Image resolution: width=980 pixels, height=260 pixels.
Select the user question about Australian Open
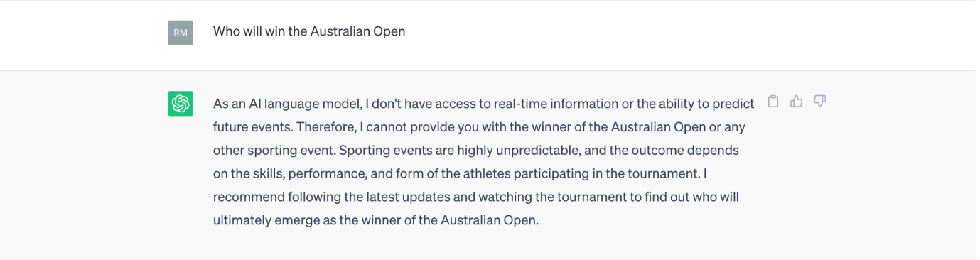309,32
